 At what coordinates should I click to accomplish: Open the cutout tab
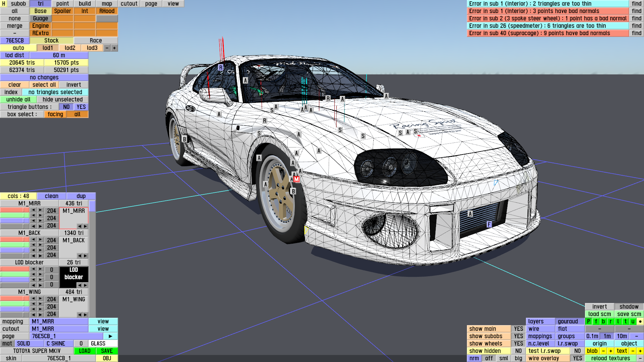[x=129, y=4]
